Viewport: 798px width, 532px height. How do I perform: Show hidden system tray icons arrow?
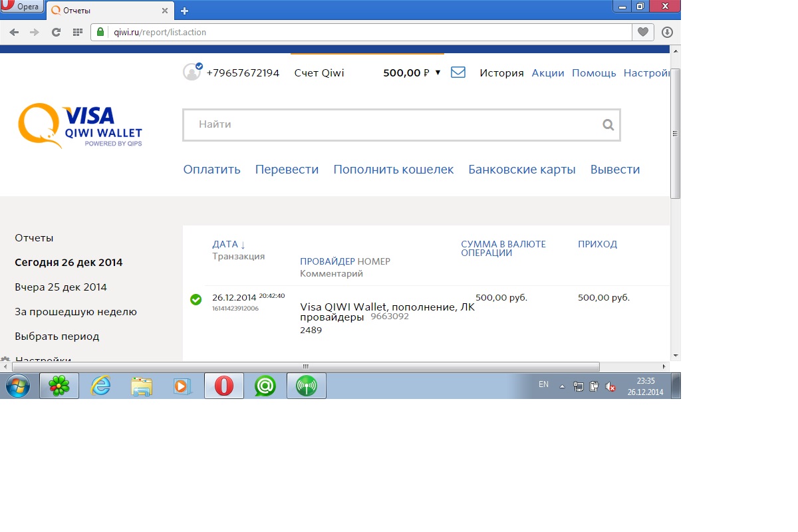[x=562, y=386]
